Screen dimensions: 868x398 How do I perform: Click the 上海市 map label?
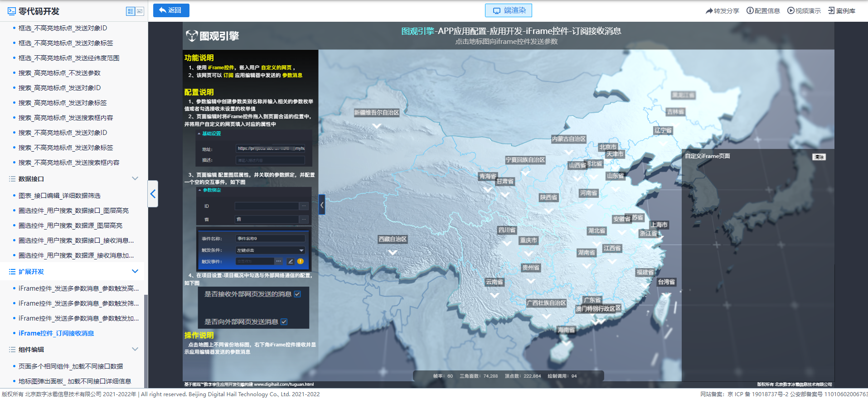(659, 225)
